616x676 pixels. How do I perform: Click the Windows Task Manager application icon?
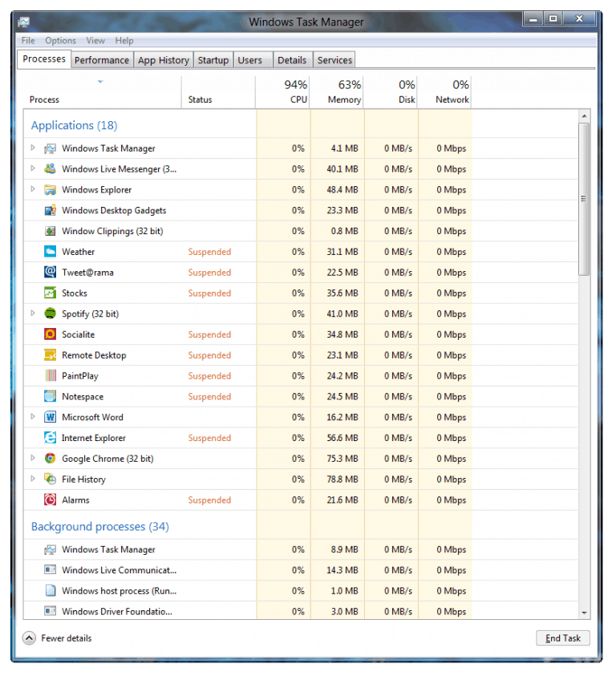[50, 148]
